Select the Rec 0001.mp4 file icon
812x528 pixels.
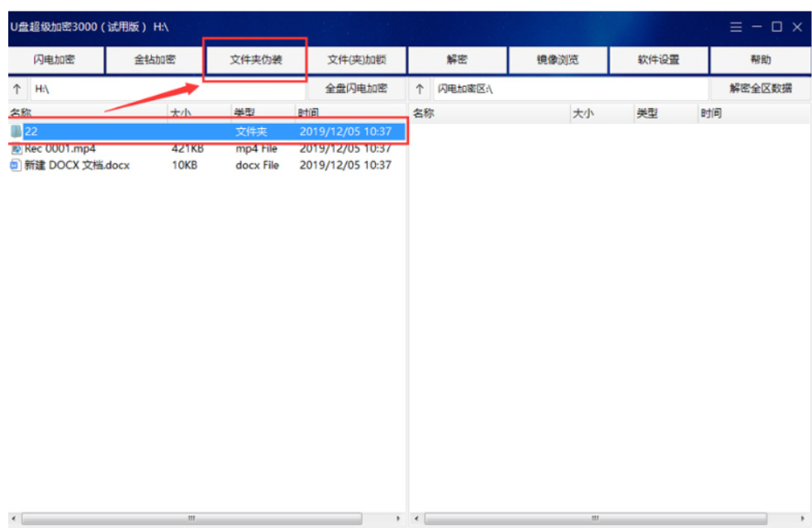(x=16, y=149)
